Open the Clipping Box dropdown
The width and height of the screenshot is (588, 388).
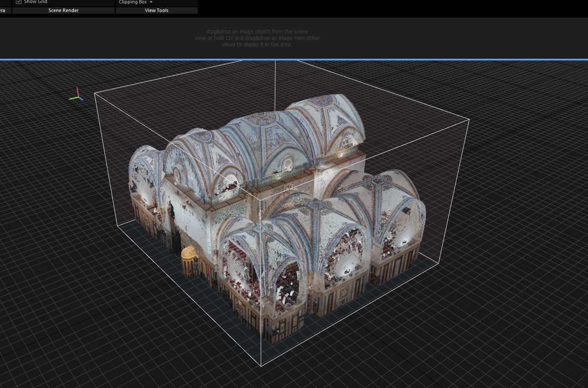(136, 2)
